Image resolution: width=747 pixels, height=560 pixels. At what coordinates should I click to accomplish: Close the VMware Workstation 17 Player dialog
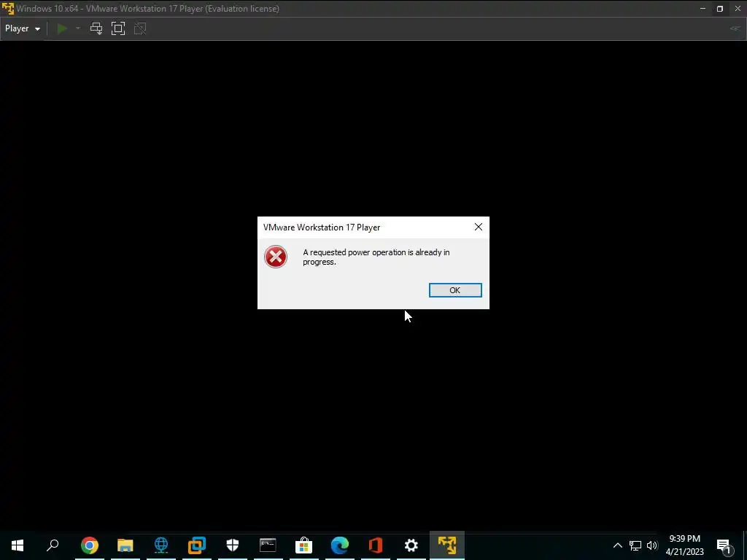pyautogui.click(x=479, y=227)
